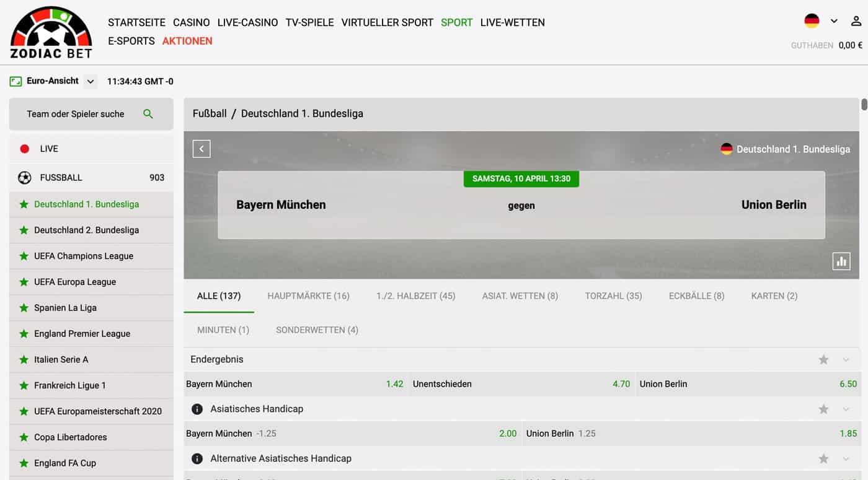Bet Union Berlin 1.25 handicap at 1.85
Image resolution: width=868 pixels, height=480 pixels.
[x=692, y=434]
